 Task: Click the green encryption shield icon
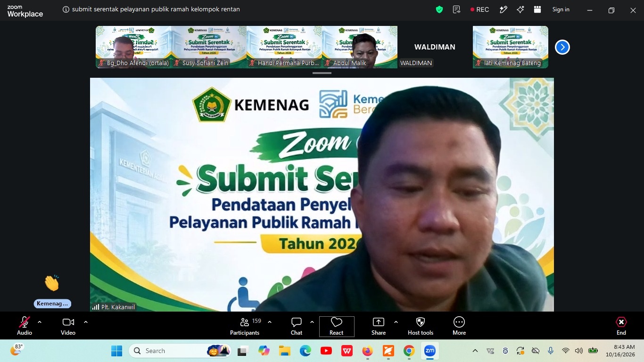[439, 9]
